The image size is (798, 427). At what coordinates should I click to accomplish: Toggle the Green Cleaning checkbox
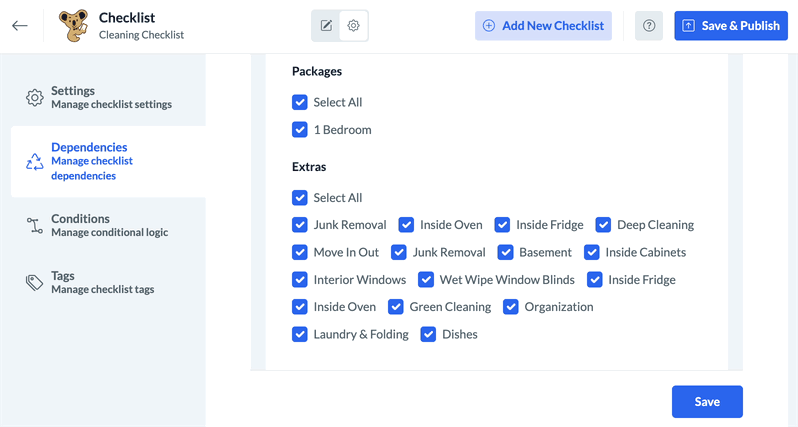(x=396, y=307)
